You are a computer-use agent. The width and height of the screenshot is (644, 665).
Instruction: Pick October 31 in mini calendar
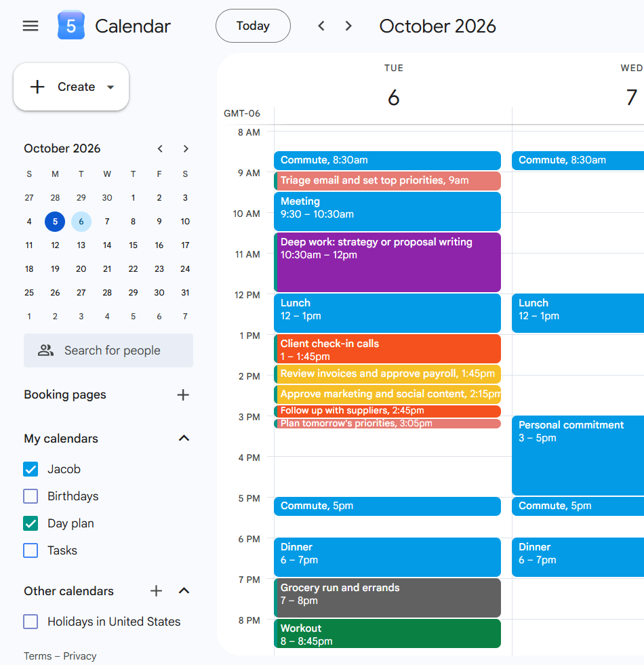[x=185, y=293]
